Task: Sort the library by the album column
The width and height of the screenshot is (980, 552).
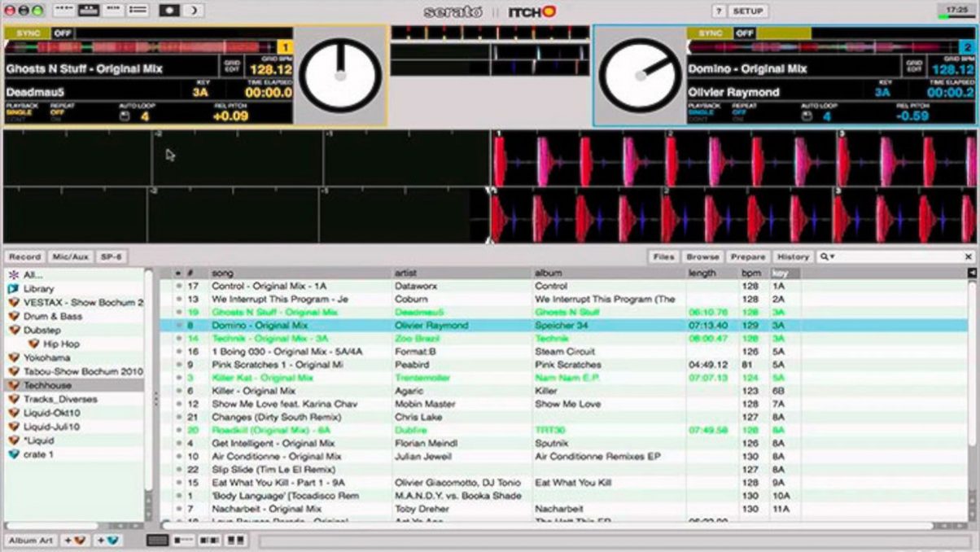Action: coord(609,274)
